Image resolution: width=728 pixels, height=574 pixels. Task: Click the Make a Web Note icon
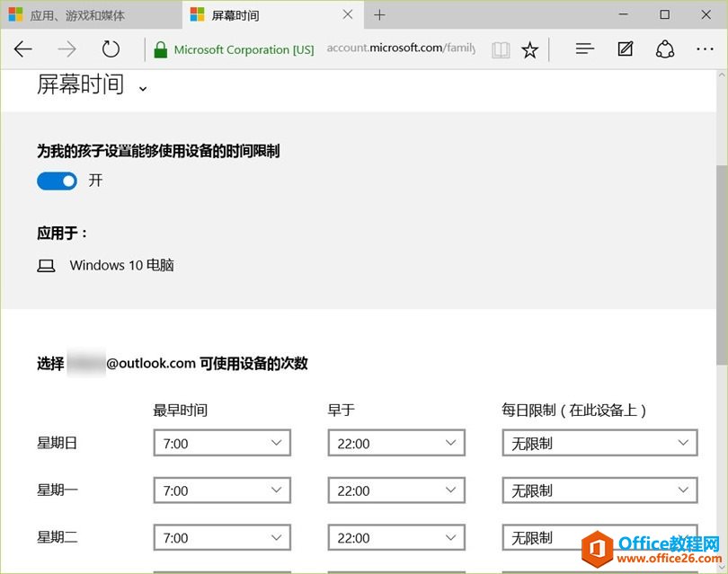click(x=626, y=49)
